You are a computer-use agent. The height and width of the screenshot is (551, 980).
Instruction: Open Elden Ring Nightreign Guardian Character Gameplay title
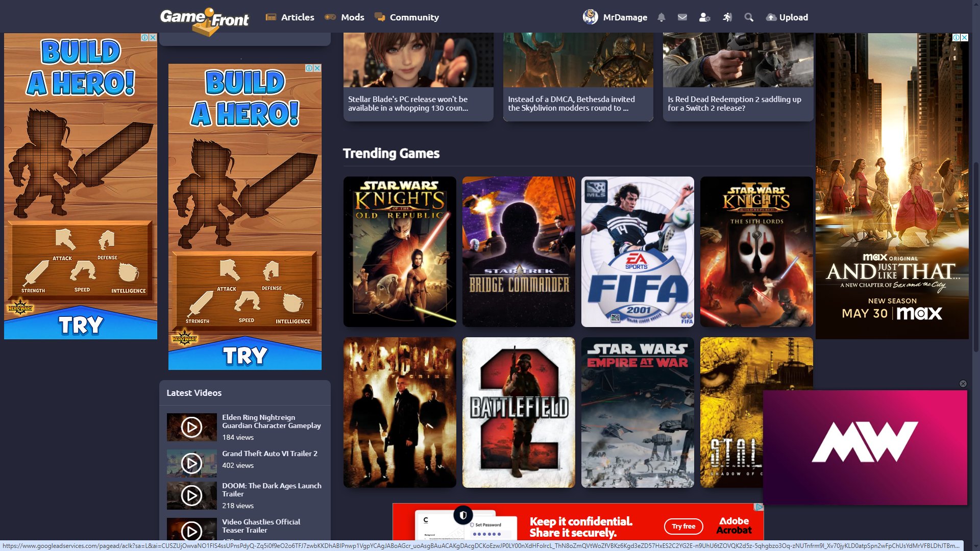pos(272,421)
